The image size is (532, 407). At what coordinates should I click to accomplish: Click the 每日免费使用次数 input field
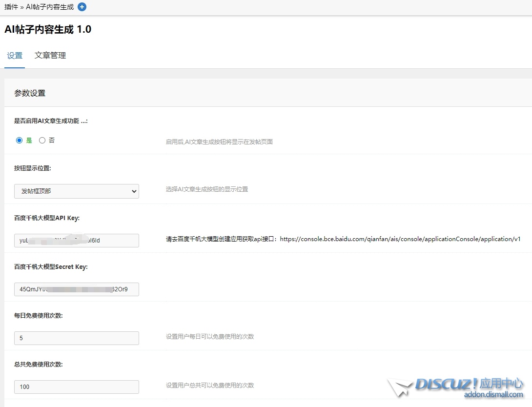click(77, 338)
